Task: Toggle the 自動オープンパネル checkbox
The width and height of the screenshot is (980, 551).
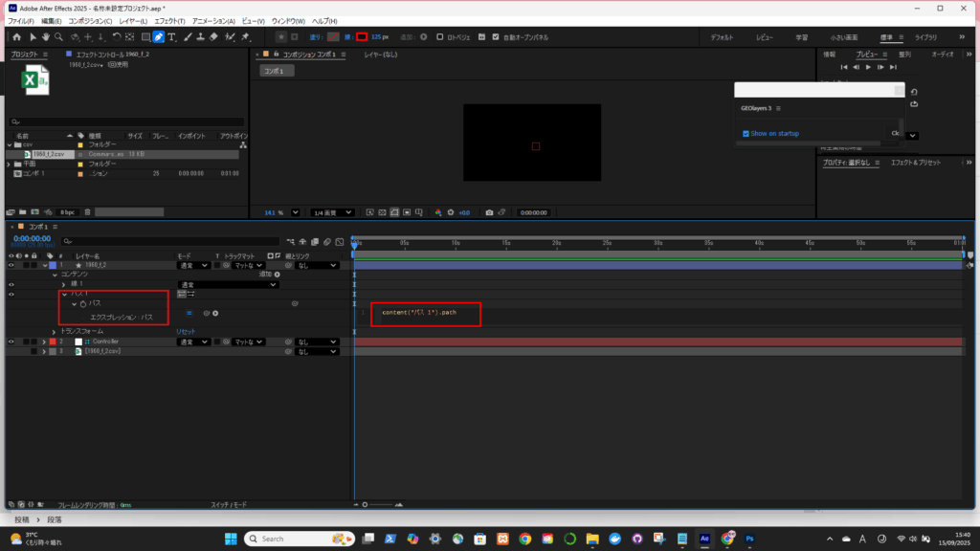Action: [495, 37]
